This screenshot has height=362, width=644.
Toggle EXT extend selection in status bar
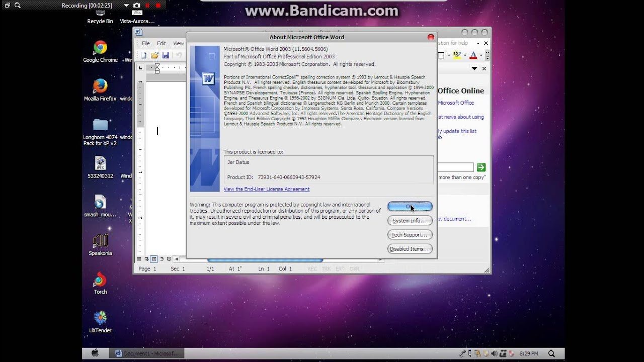340,269
